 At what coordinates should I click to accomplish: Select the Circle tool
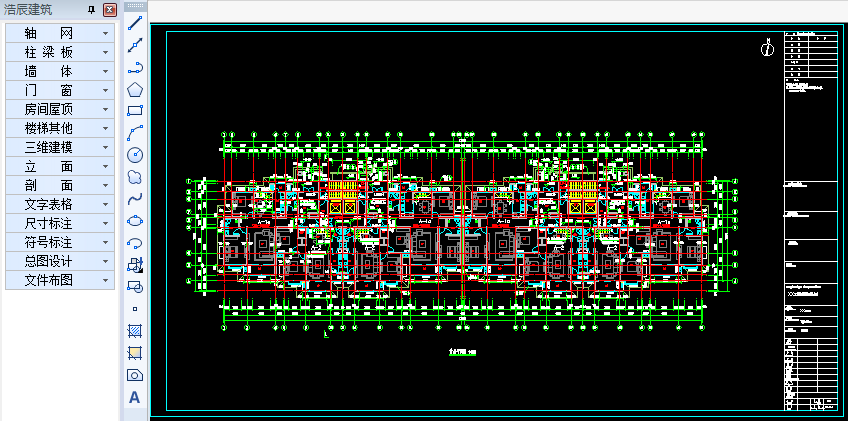coord(135,155)
